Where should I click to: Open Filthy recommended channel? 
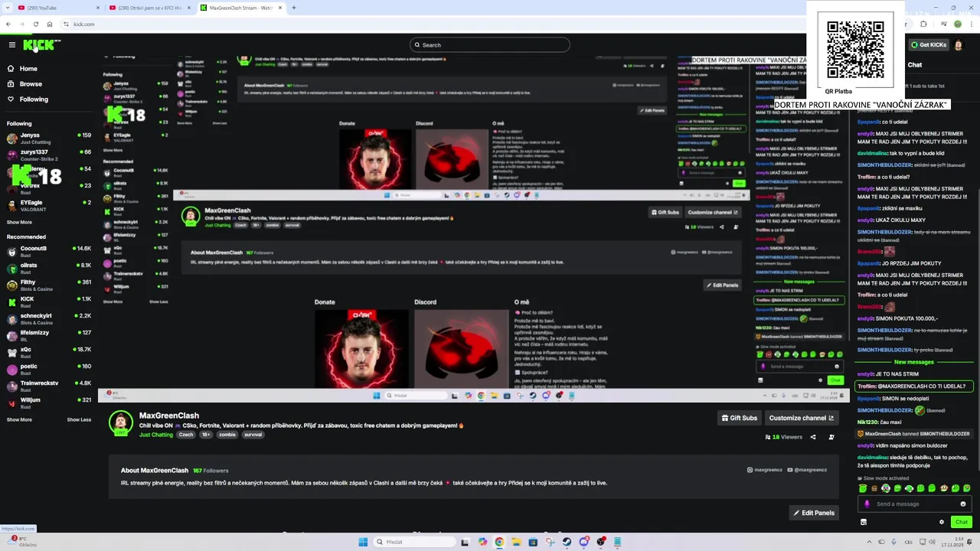(48, 285)
